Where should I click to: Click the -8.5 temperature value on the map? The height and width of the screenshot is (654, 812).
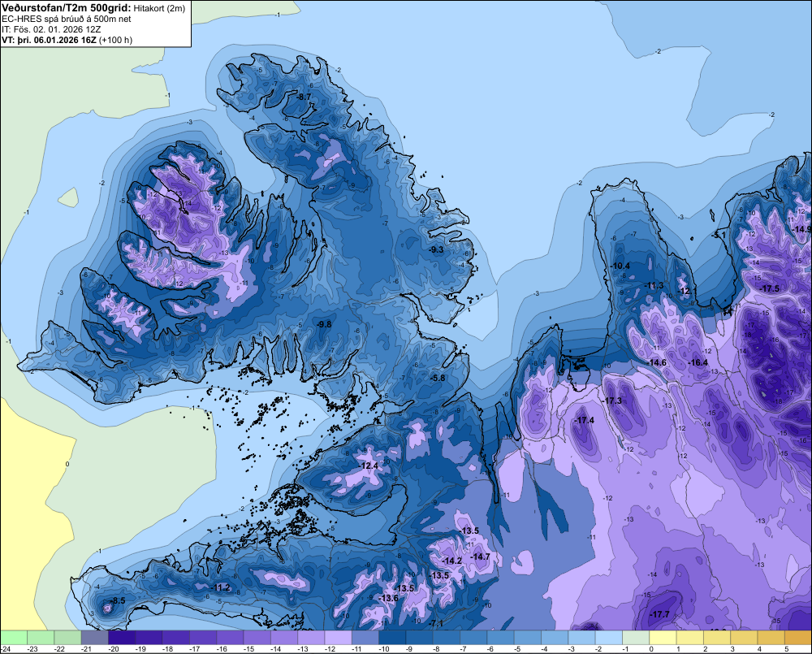click(x=118, y=600)
